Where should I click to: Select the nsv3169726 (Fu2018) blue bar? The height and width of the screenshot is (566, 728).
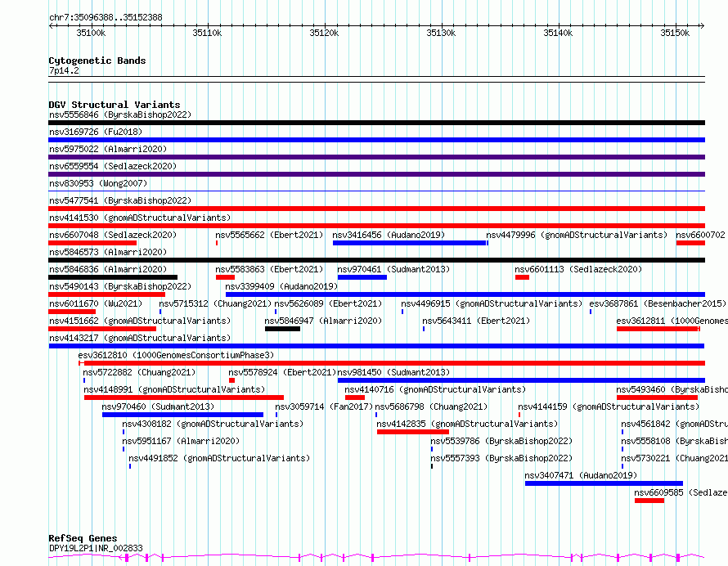pos(376,140)
